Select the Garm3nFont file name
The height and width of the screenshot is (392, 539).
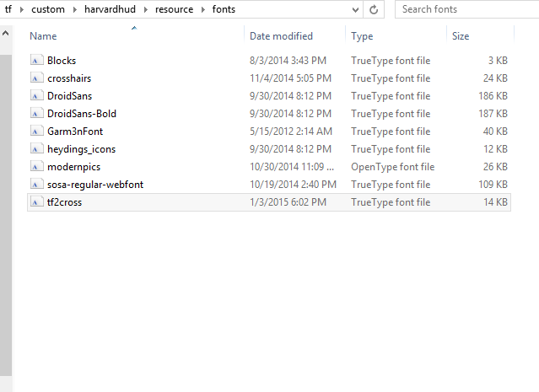click(x=75, y=132)
